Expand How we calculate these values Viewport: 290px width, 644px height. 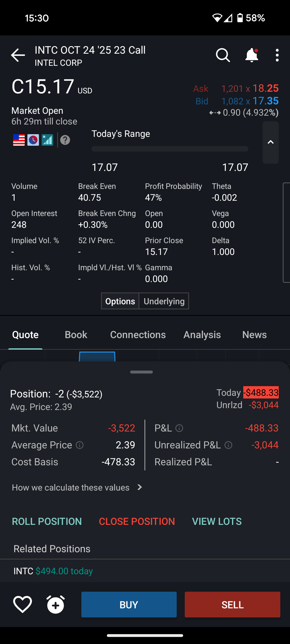point(77,487)
